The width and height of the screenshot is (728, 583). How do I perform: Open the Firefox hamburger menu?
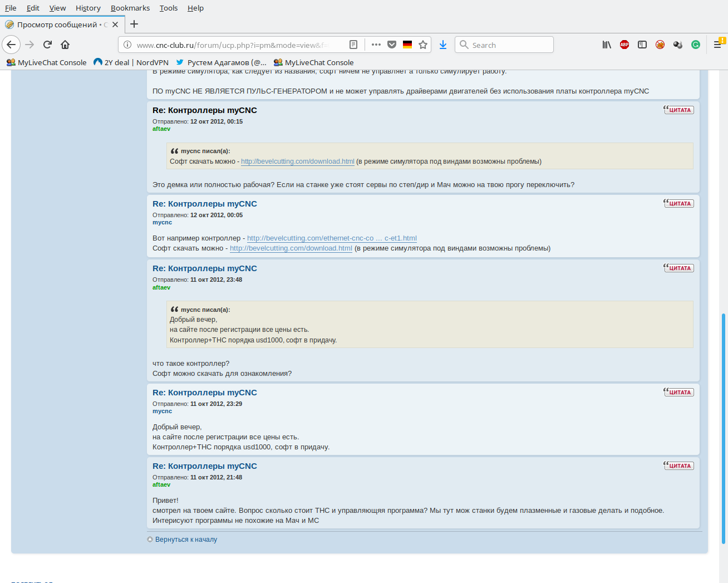click(x=717, y=45)
